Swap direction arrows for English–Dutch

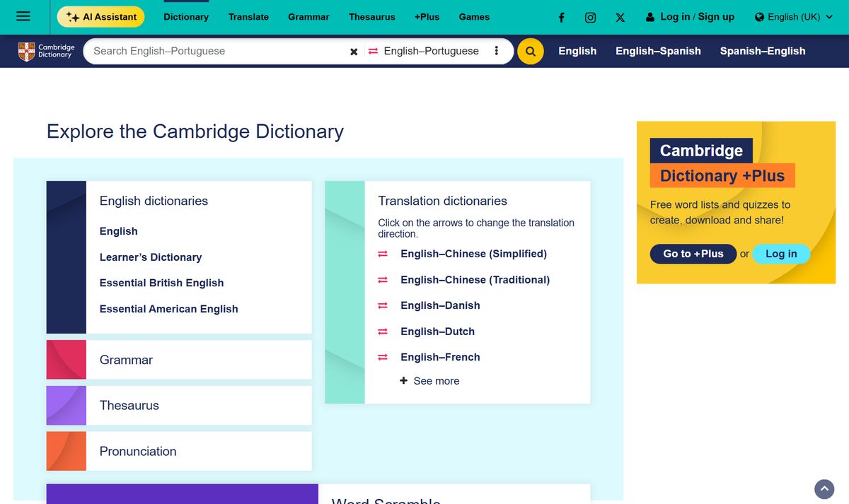point(383,332)
